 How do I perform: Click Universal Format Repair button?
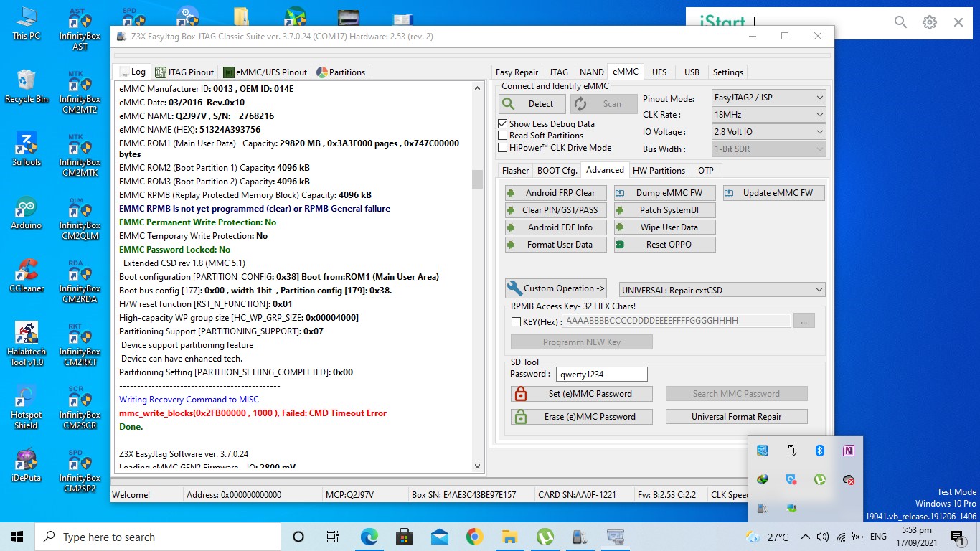click(x=736, y=417)
